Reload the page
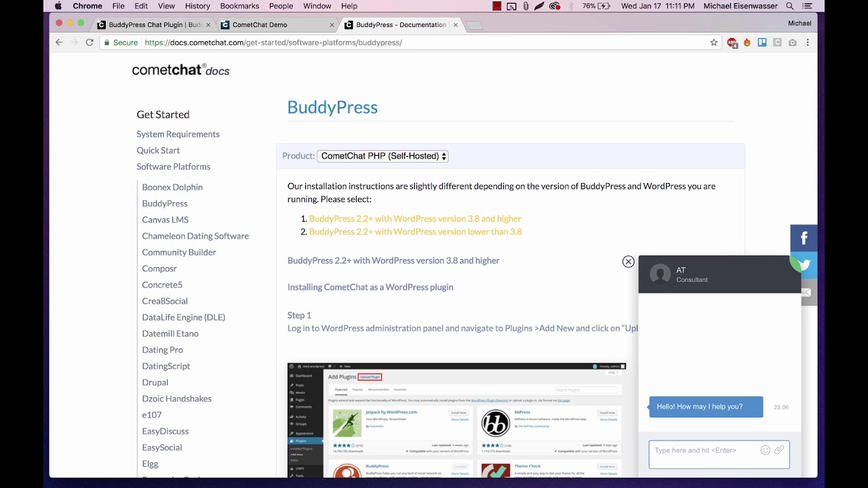 click(89, 42)
